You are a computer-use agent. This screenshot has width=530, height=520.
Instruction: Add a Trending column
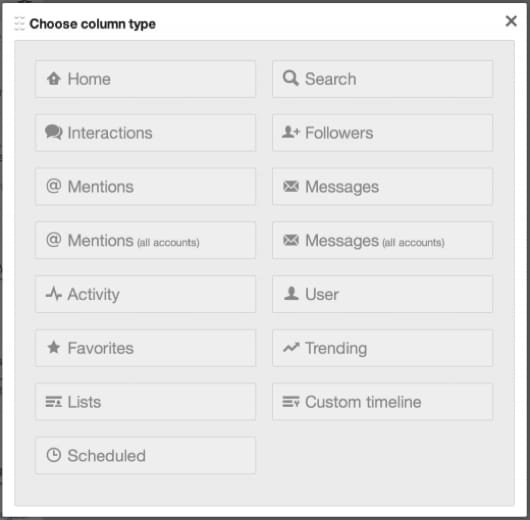tap(382, 348)
